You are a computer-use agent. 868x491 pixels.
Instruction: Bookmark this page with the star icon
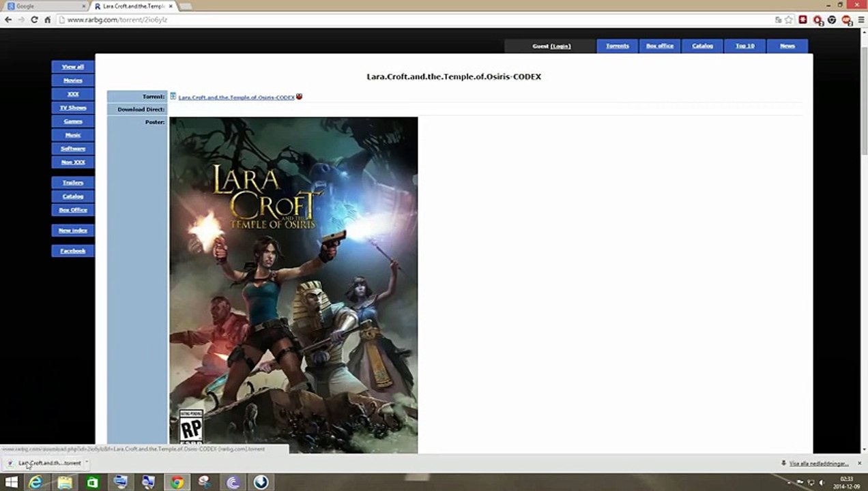click(789, 20)
